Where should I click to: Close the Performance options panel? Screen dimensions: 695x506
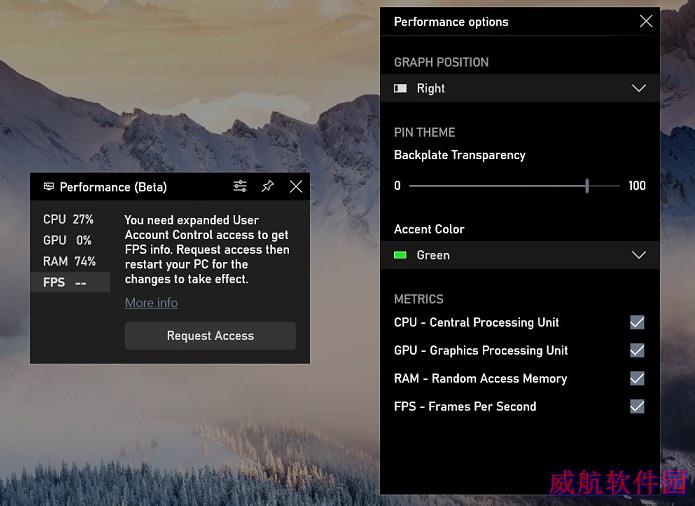point(646,21)
